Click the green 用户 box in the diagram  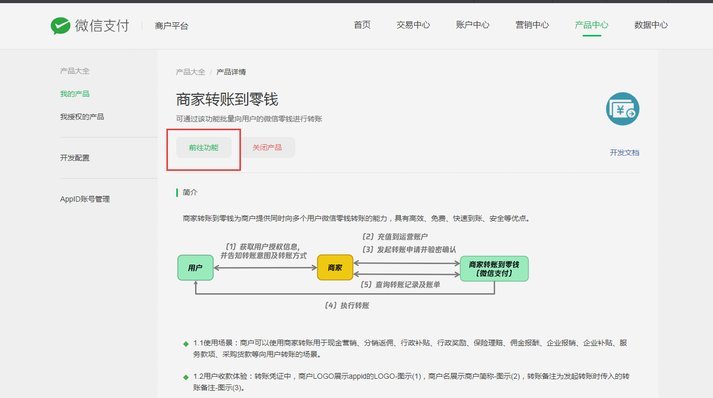(196, 267)
